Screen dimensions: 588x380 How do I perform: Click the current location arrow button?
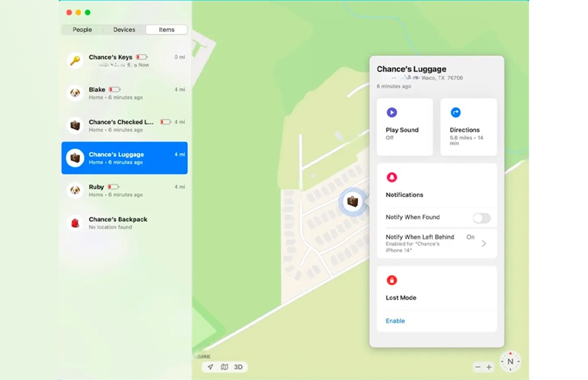pyautogui.click(x=210, y=367)
